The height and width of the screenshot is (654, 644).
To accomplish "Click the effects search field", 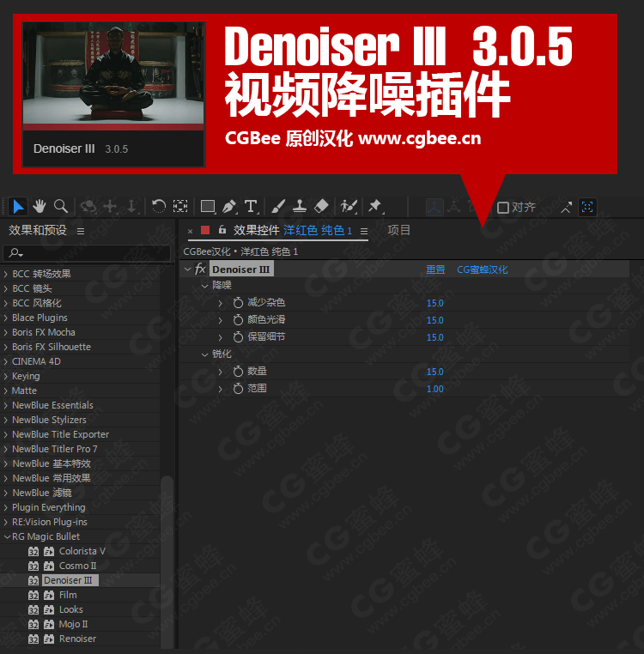I will pyautogui.click(x=87, y=253).
